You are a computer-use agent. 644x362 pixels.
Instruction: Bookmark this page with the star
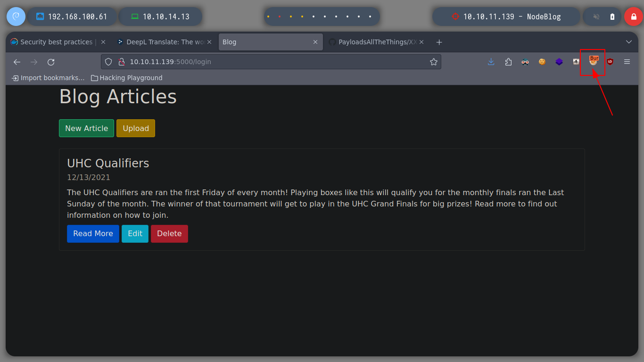coord(434,62)
